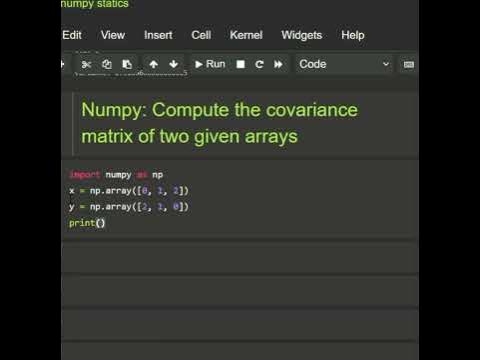Open the Help menu
Viewport: 480px width, 360px height.
[x=353, y=35]
